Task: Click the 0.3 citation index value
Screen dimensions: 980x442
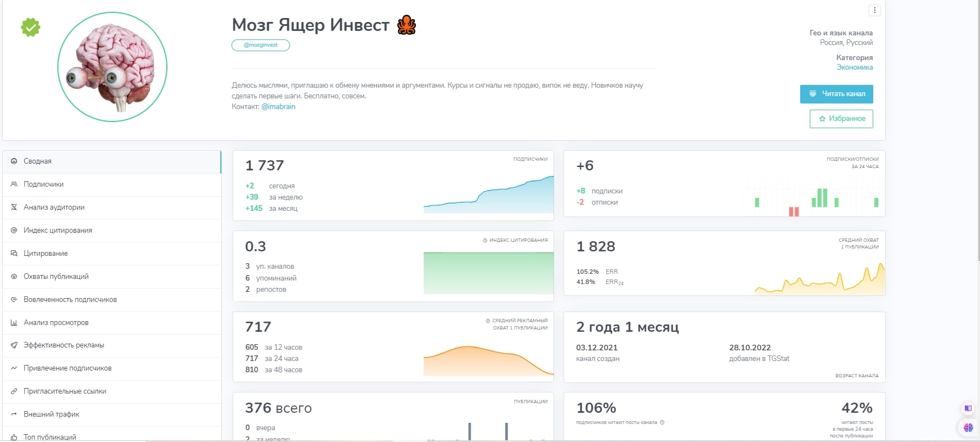Action: (256, 247)
